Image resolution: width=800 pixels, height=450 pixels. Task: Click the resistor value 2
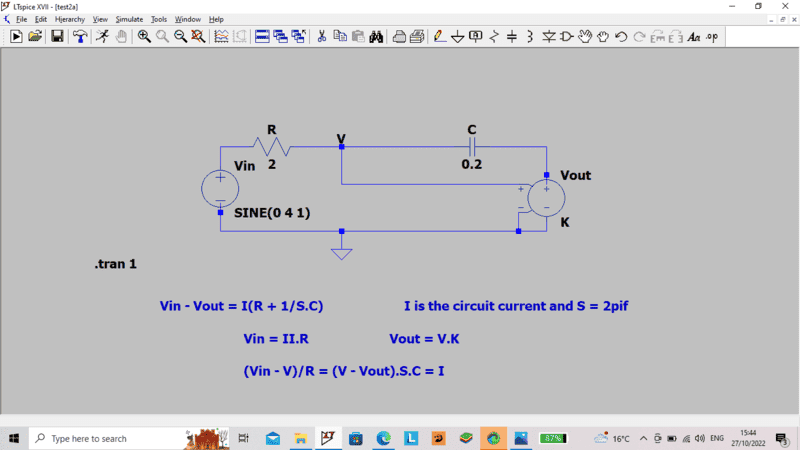(272, 164)
